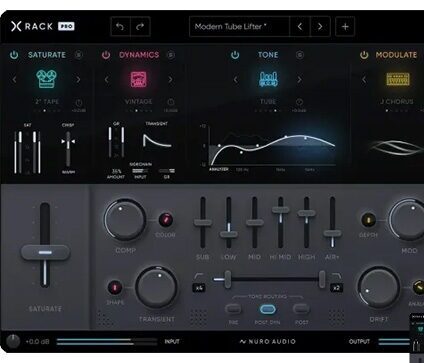This screenshot has width=424, height=363.
Task: Switch to next Tone model
Action: (x=299, y=80)
